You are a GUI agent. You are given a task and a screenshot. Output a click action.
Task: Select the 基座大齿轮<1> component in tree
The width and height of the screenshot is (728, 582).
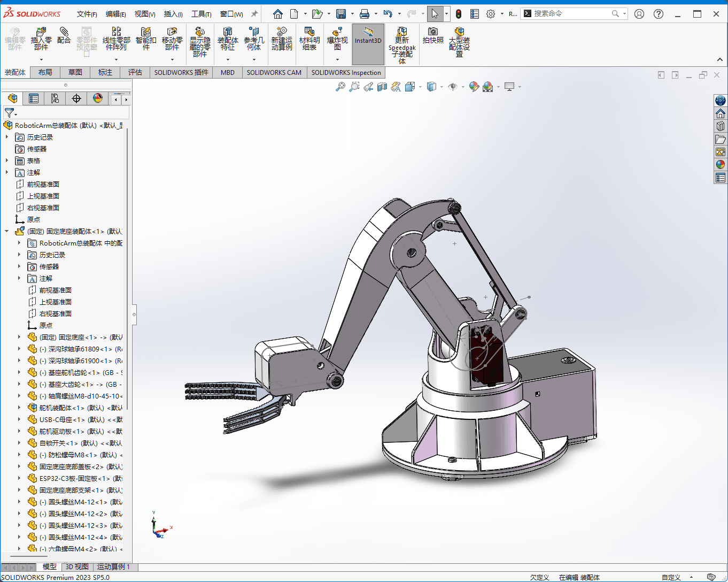tap(75, 384)
